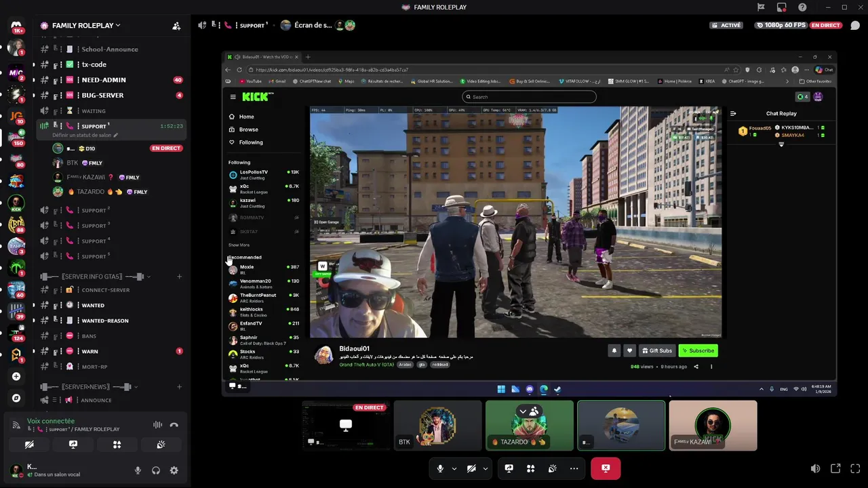Select Browse in Kick sidebar of stream
868x488 pixels.
click(248, 129)
